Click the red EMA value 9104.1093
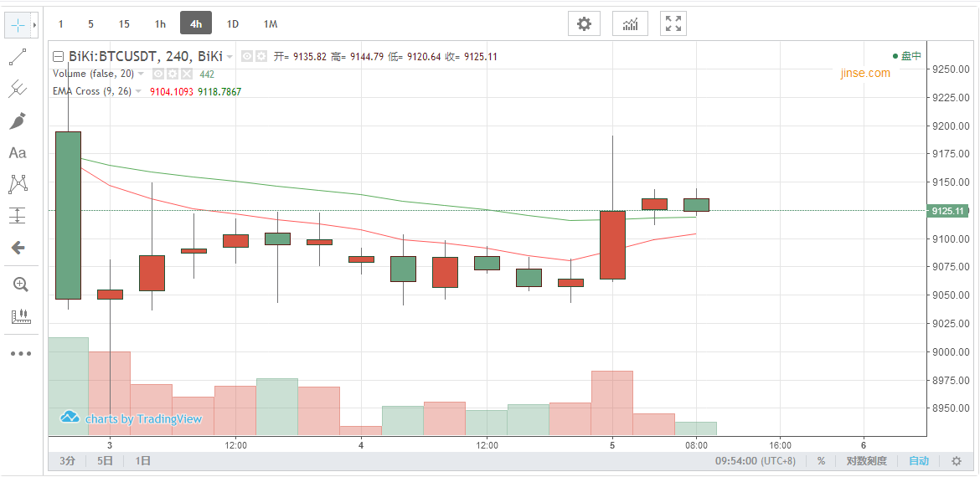980x477 pixels. click(x=171, y=91)
